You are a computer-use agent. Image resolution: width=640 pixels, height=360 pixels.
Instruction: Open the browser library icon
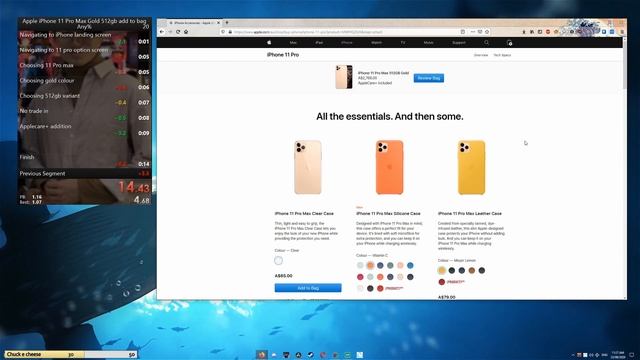tap(532, 32)
